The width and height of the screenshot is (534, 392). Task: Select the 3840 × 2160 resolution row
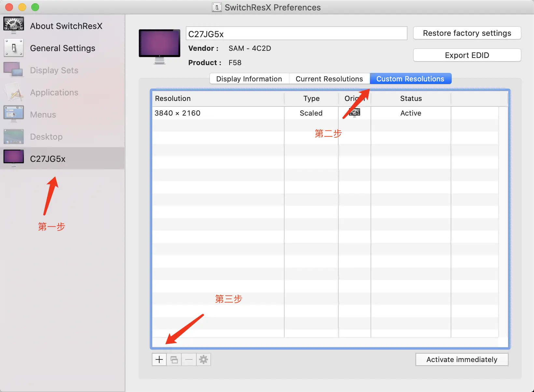click(325, 113)
